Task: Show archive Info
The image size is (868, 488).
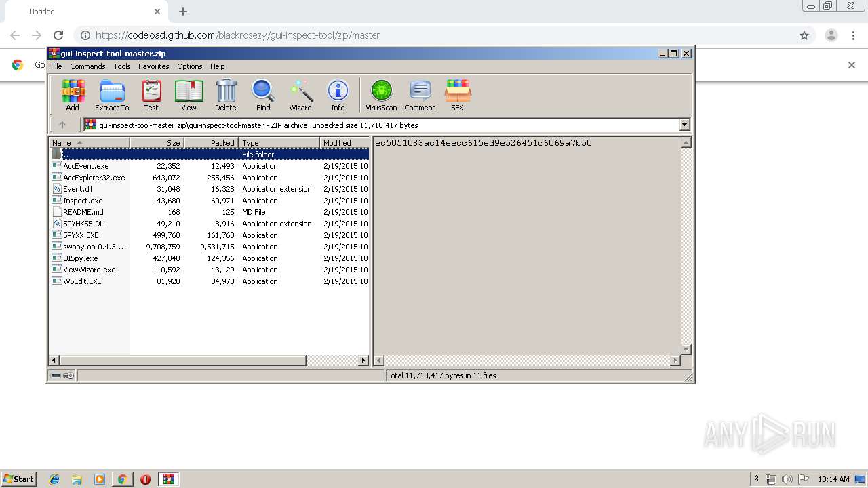Action: click(338, 95)
